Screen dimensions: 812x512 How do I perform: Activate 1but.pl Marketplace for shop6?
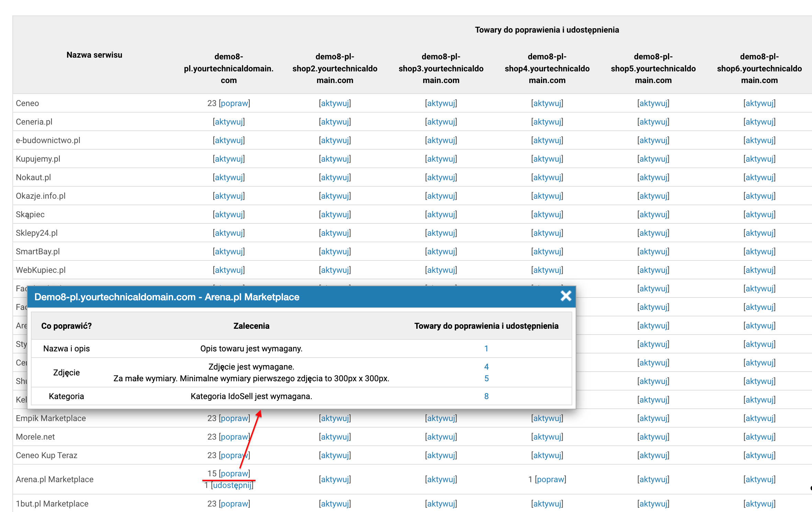(759, 504)
